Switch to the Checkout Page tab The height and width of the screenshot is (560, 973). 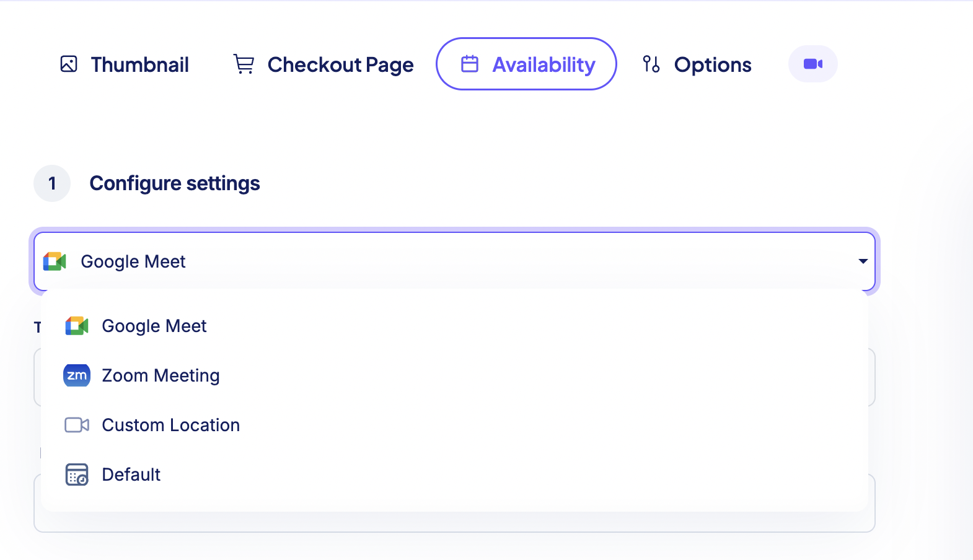coord(324,64)
